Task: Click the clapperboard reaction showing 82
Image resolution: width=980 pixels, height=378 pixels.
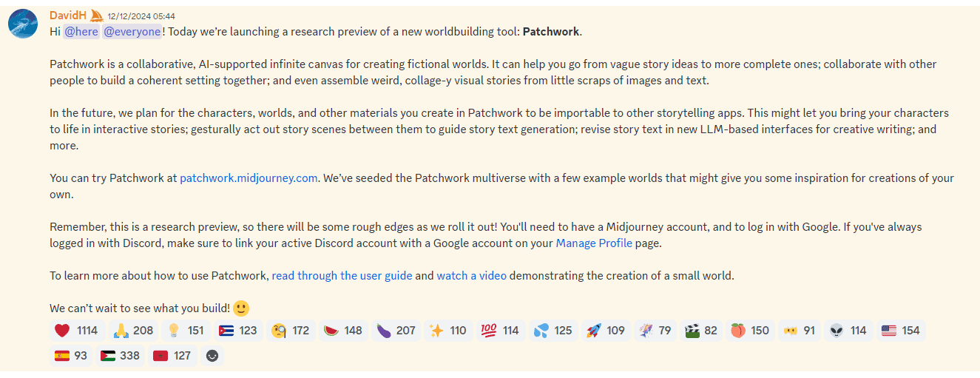Action: pyautogui.click(x=702, y=331)
